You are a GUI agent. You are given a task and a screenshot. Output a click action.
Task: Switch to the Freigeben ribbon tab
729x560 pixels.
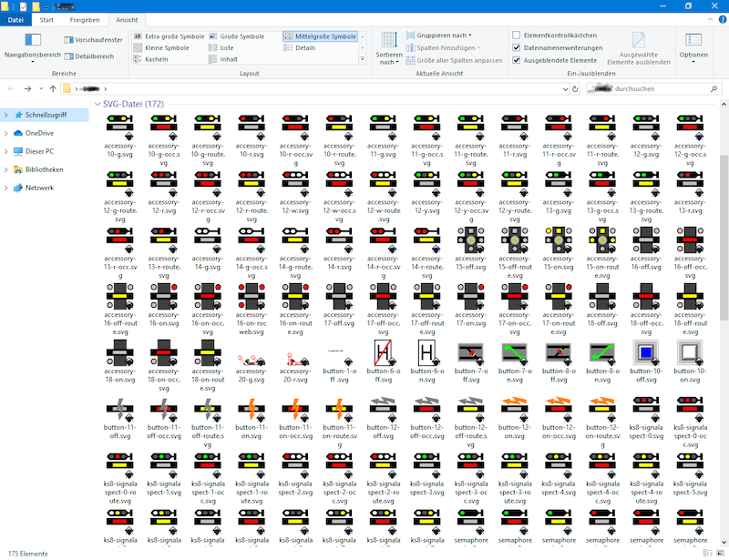pyautogui.click(x=85, y=19)
